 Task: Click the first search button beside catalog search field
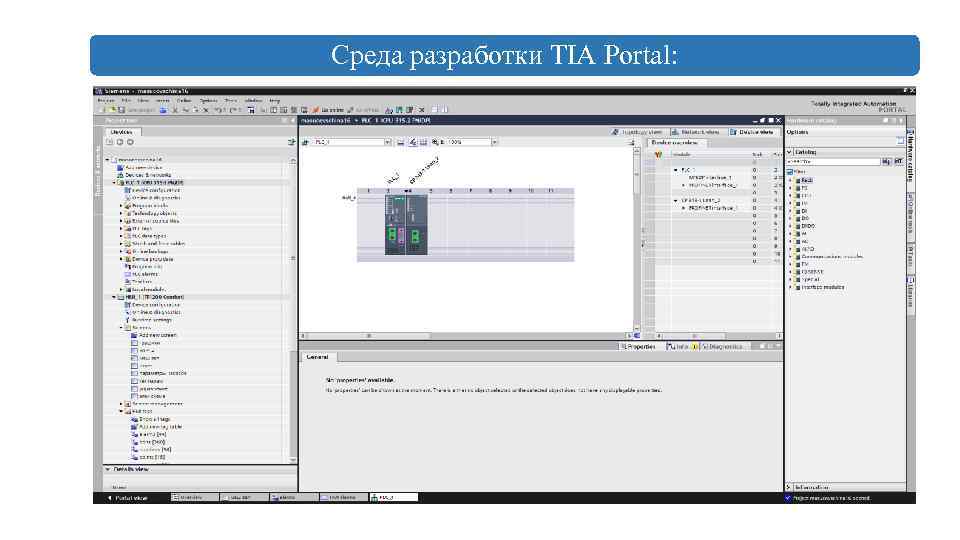tap(886, 162)
